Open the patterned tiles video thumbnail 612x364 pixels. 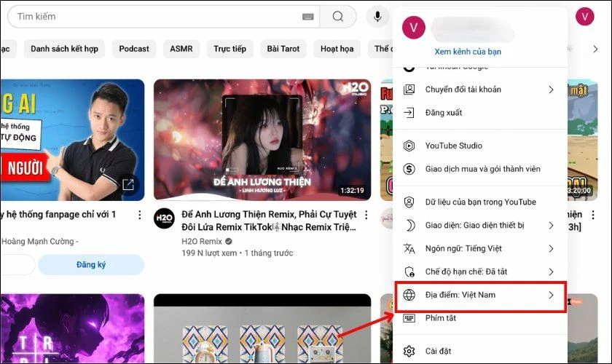(262, 328)
